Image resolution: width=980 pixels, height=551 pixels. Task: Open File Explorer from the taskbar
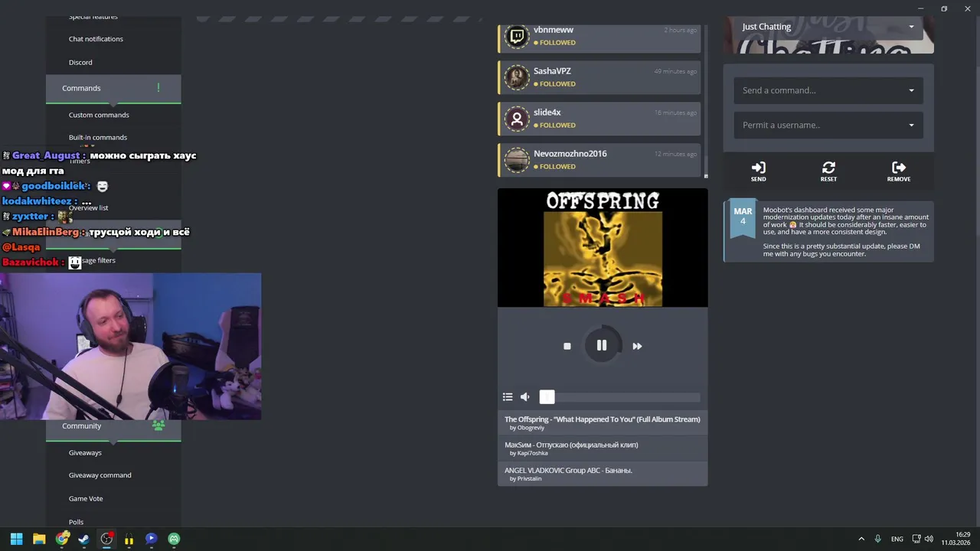coord(39,539)
